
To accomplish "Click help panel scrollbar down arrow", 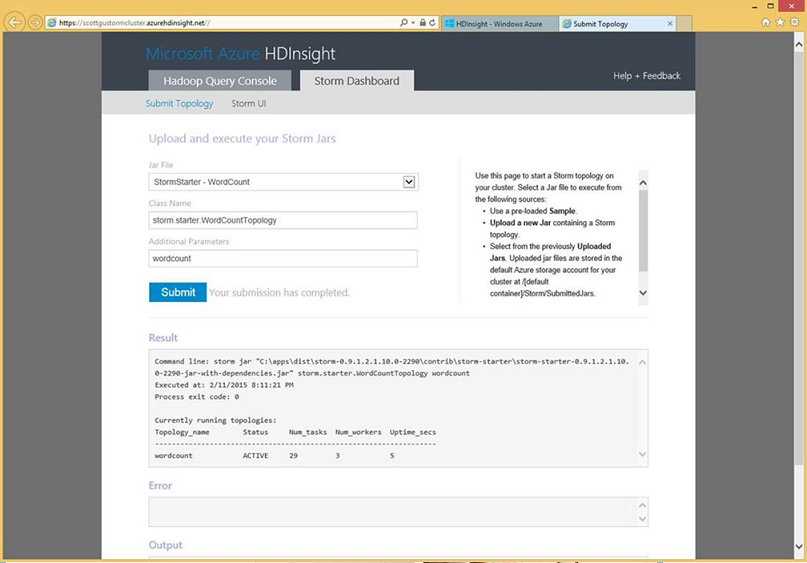I will pyautogui.click(x=643, y=292).
